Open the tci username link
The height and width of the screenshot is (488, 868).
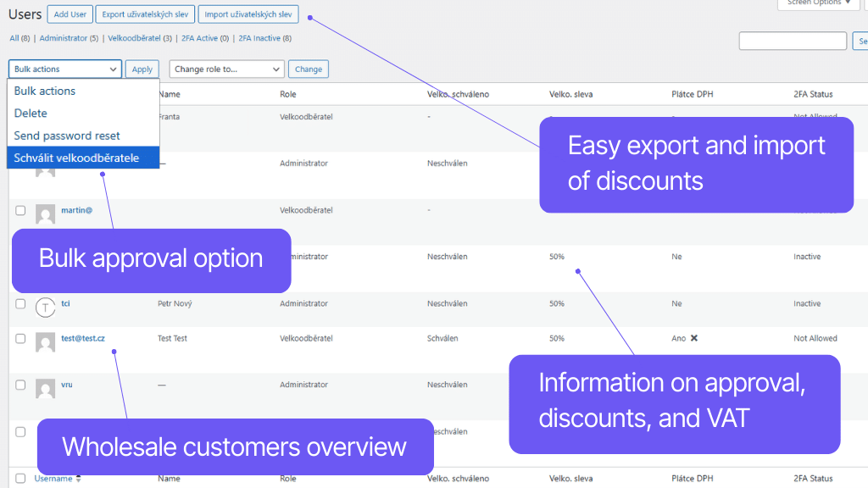point(65,303)
